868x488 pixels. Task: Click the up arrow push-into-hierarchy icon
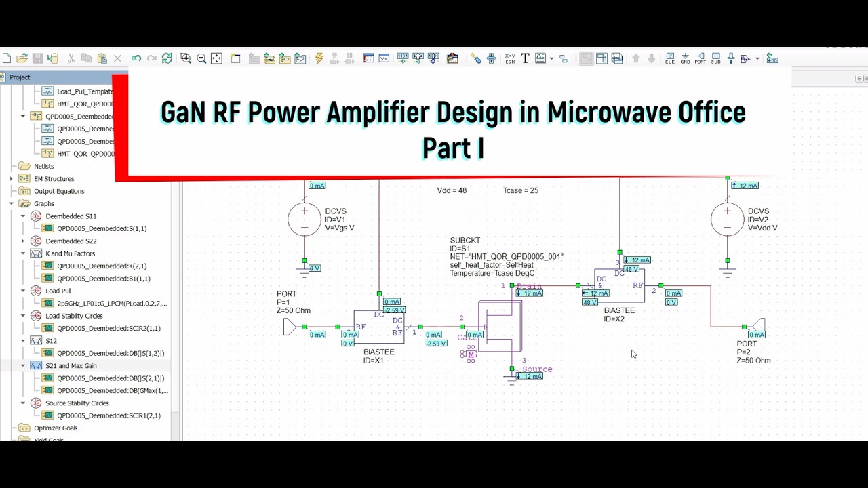tap(636, 59)
